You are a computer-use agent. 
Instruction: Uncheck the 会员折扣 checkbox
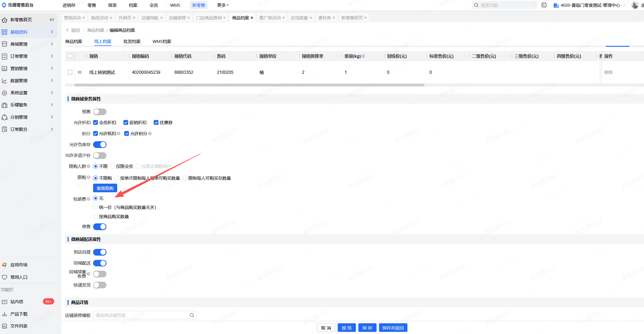[x=95, y=122]
